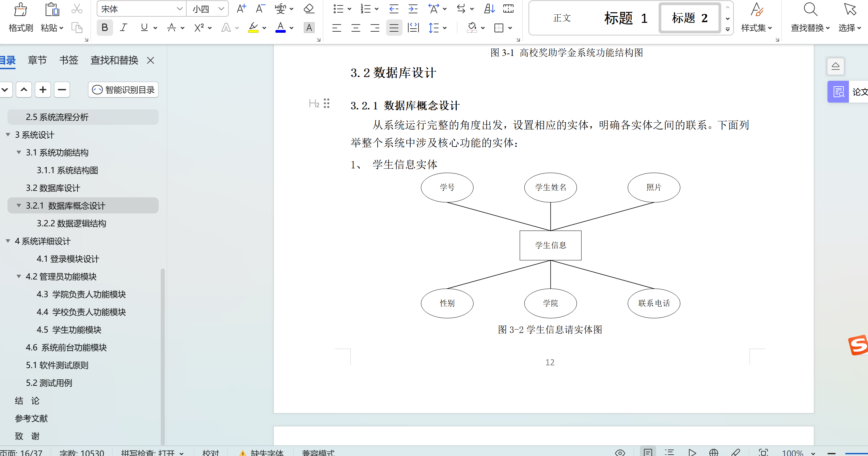Open the font name dropdown
The height and width of the screenshot is (456, 868).
[179, 9]
